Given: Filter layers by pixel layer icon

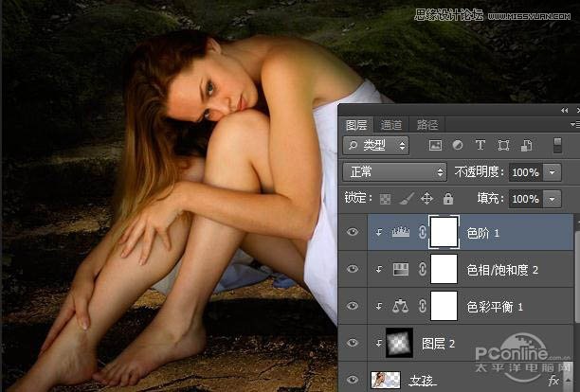Looking at the screenshot, I should click(x=435, y=145).
